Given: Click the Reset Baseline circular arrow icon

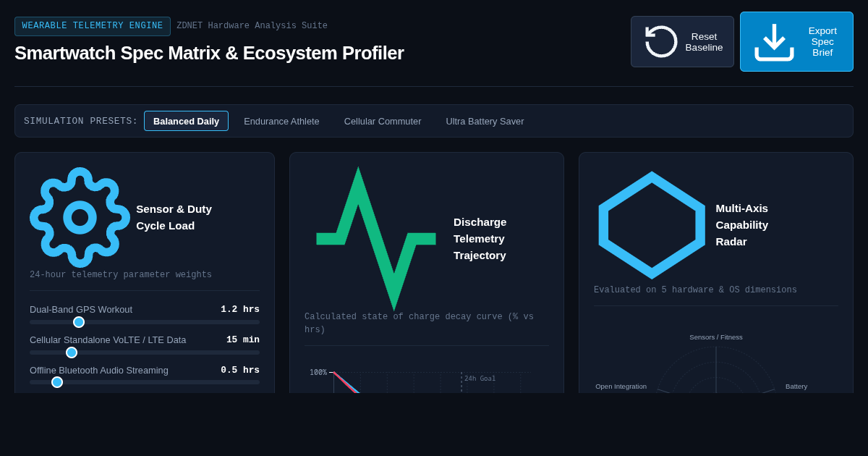Looking at the screenshot, I should click(661, 41).
